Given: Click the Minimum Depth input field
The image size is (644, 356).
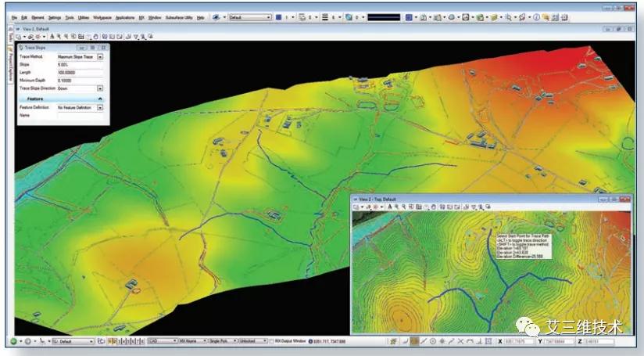Looking at the screenshot, I should pos(80,81).
